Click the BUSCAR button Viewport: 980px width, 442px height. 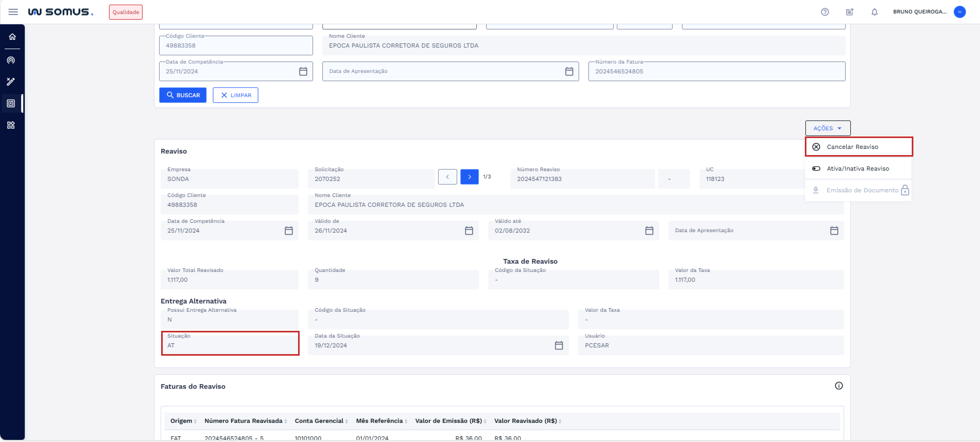[x=183, y=95]
